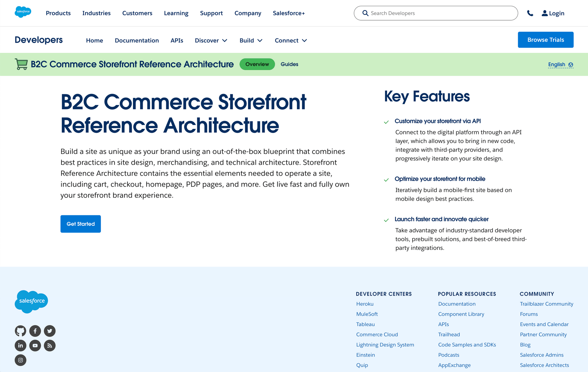Click the shopping cart icon beside B2C Commerce
Viewport: 588px width, 372px height.
pyautogui.click(x=21, y=64)
